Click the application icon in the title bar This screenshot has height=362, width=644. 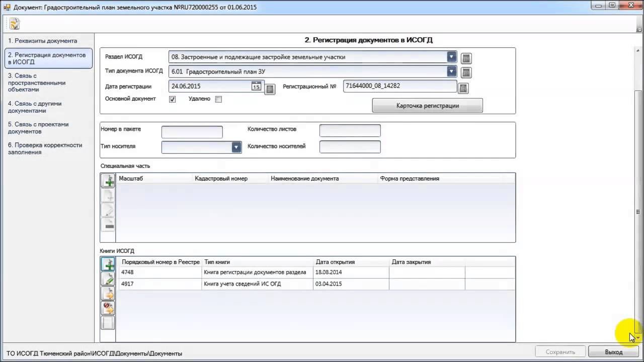click(7, 7)
